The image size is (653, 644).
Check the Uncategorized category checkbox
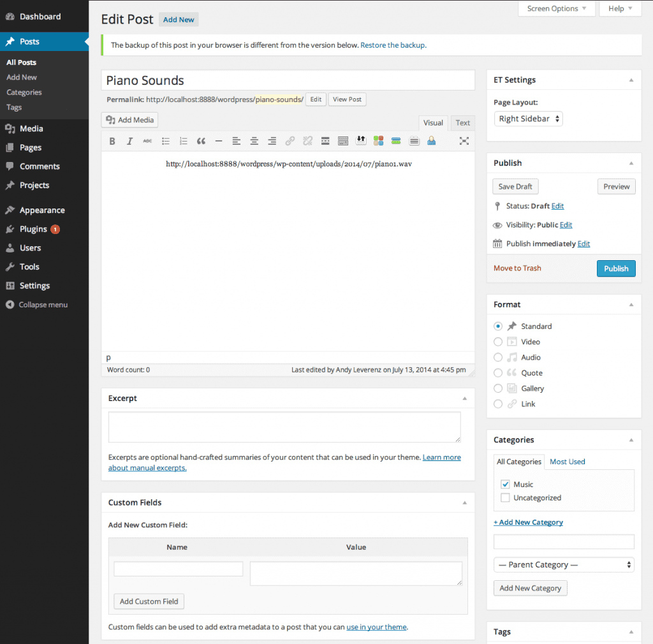pyautogui.click(x=504, y=497)
